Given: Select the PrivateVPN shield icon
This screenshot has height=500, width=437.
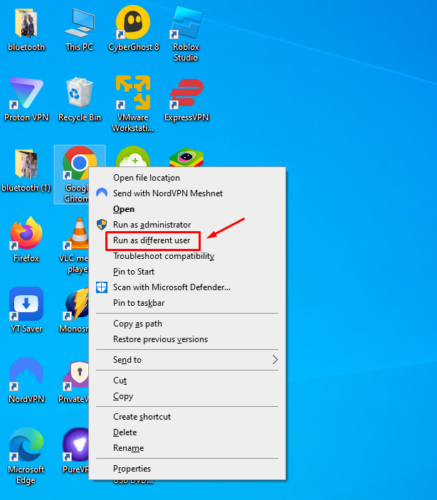Looking at the screenshot, I should (x=76, y=375).
